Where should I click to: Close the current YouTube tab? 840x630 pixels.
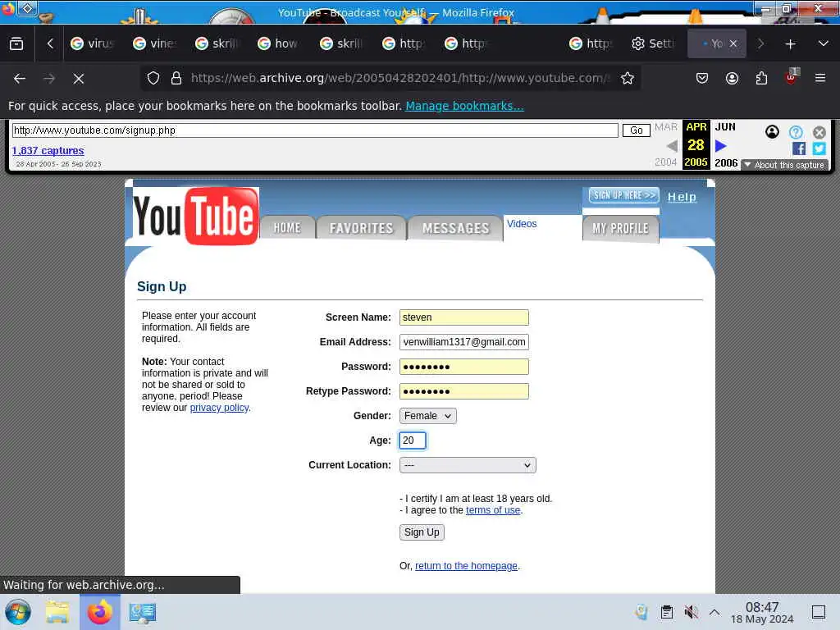733,43
